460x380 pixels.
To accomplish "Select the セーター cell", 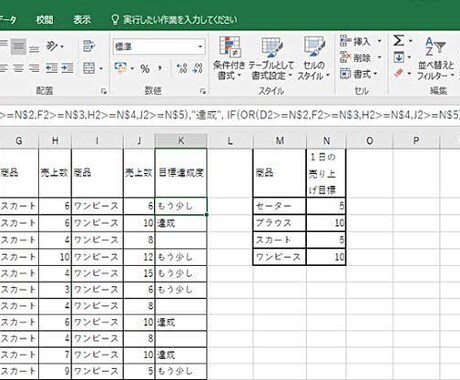I will pos(280,206).
